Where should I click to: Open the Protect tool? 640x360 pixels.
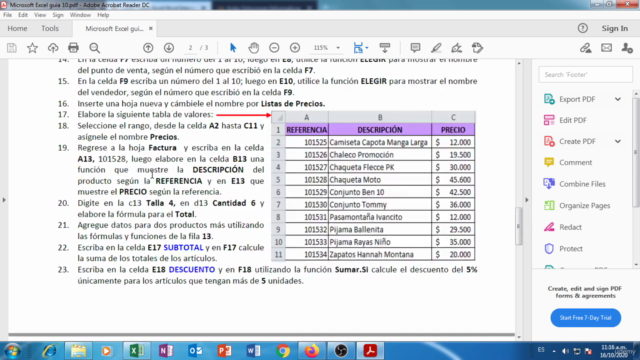tap(571, 249)
